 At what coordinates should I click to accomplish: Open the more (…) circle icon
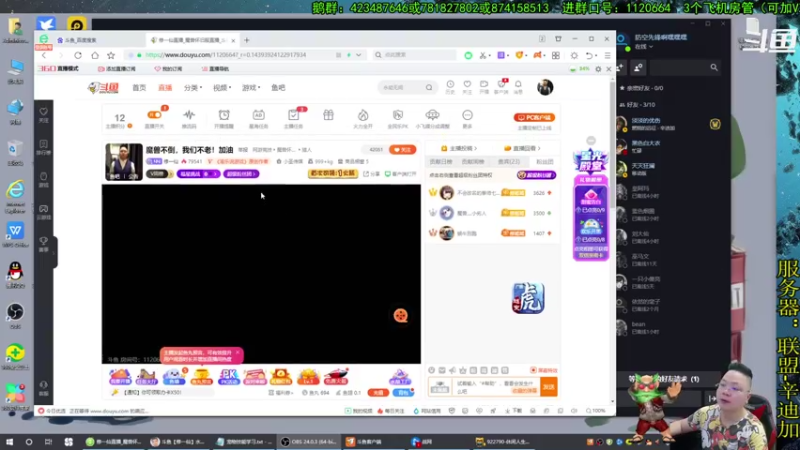pos(467,115)
